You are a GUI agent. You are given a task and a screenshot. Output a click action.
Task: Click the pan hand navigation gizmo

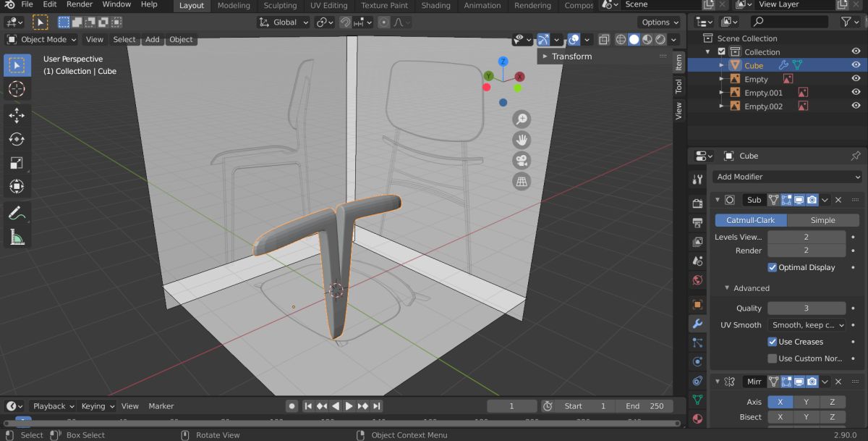(x=521, y=140)
